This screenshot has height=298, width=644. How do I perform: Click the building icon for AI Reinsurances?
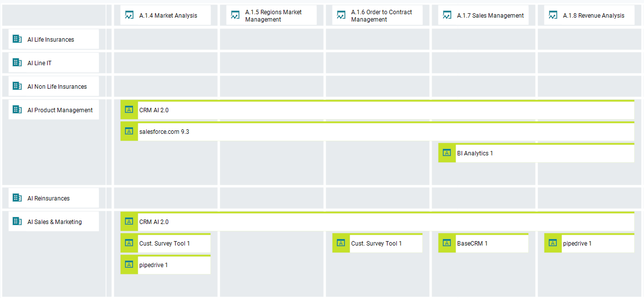17,198
